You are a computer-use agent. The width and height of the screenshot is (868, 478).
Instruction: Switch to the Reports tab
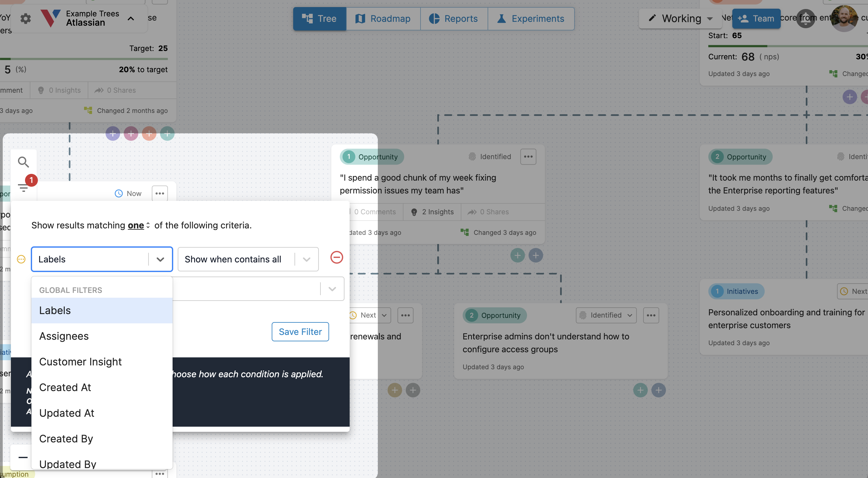454,19
